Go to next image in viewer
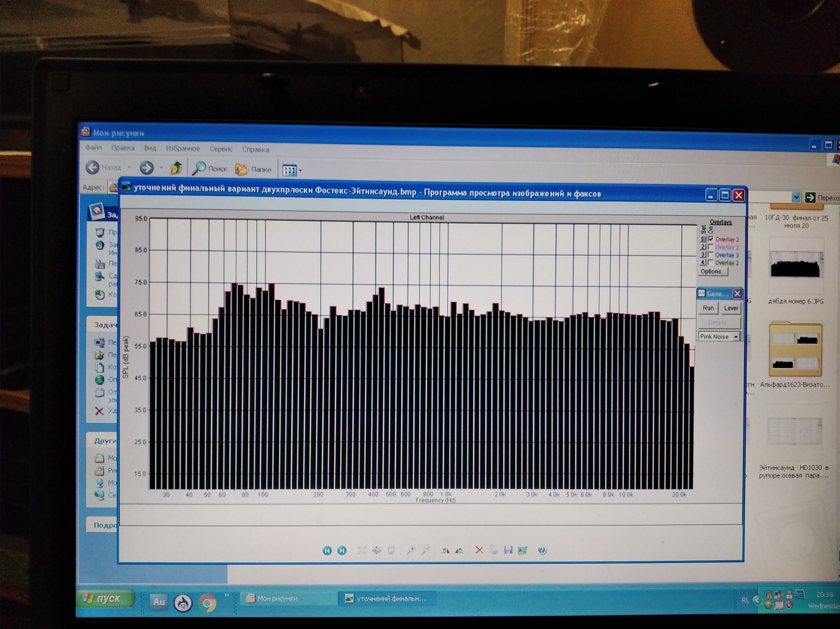 [x=342, y=550]
